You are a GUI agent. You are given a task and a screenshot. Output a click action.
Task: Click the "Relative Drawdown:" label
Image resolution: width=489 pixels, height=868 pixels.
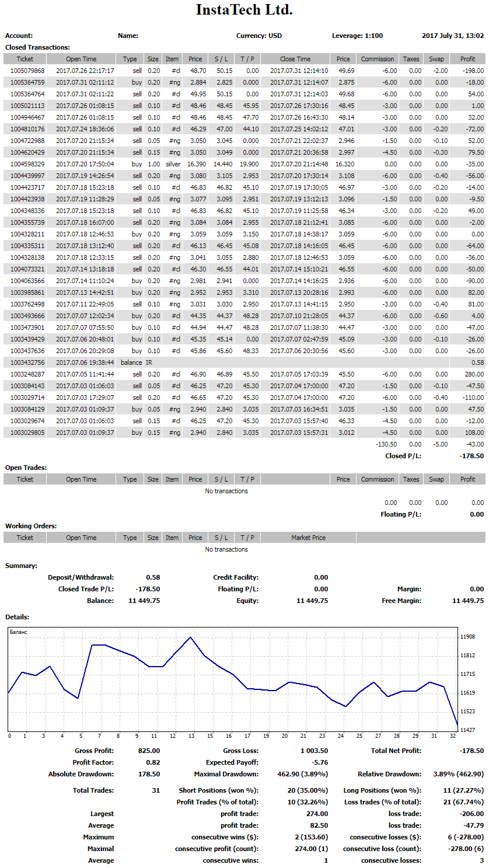coord(389,774)
